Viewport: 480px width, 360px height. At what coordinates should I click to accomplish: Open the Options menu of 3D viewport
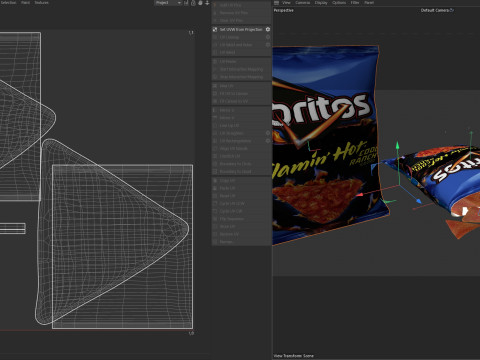339,3
